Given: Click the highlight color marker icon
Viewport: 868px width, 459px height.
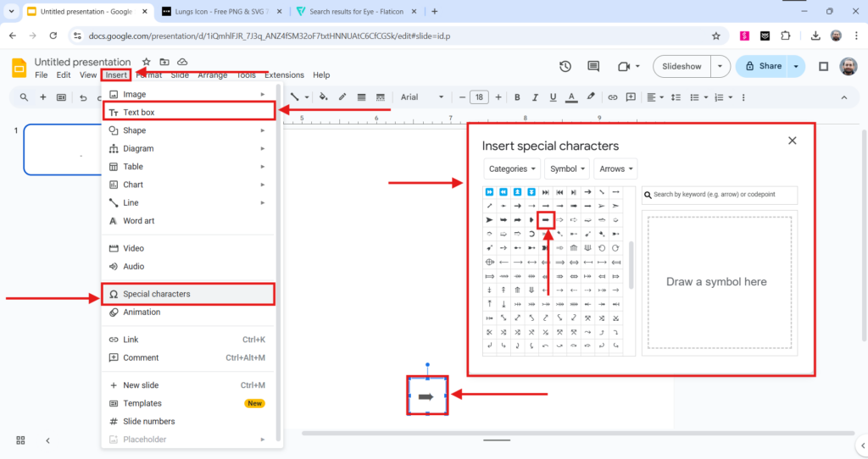Looking at the screenshot, I should point(591,97).
